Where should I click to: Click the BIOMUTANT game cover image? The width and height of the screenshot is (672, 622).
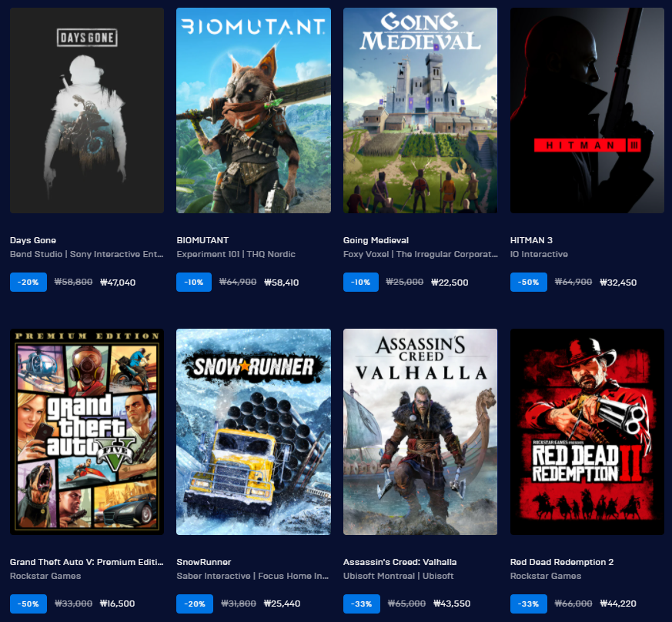click(253, 110)
